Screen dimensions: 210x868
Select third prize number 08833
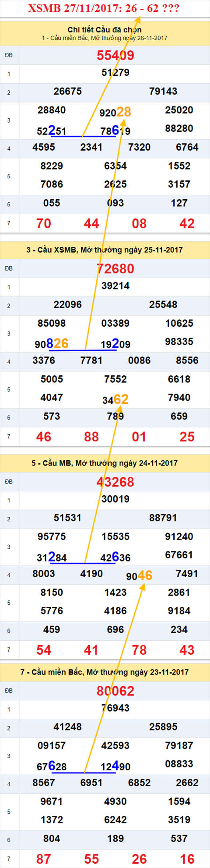click(x=179, y=764)
